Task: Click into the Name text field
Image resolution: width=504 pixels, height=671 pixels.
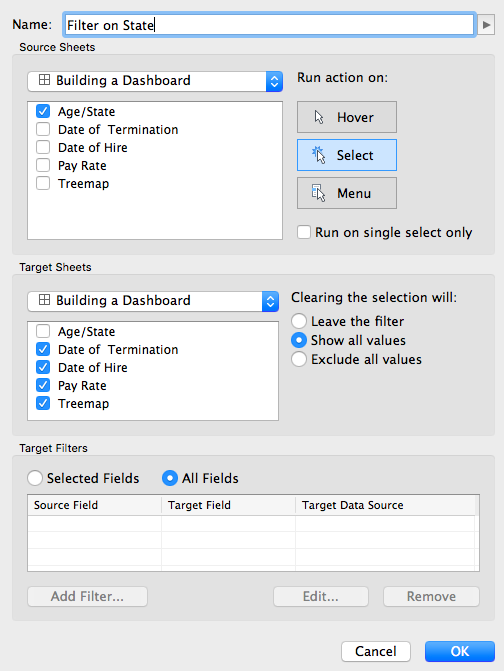Action: click(270, 25)
